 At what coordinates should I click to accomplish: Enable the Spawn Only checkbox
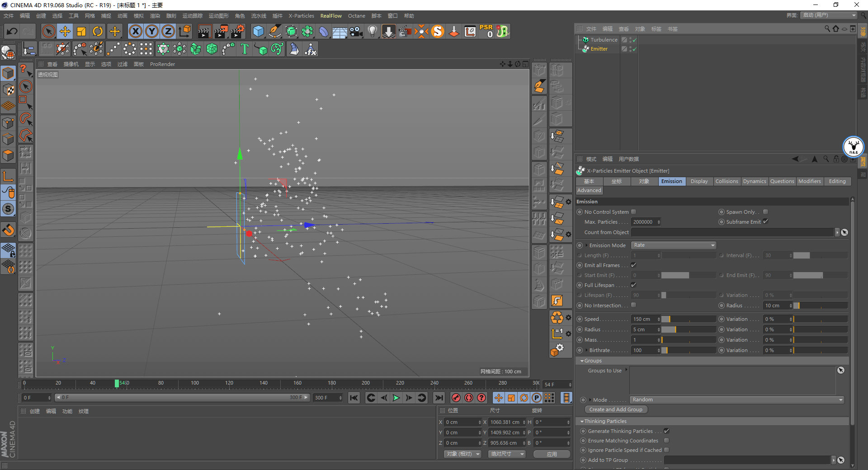pyautogui.click(x=765, y=211)
